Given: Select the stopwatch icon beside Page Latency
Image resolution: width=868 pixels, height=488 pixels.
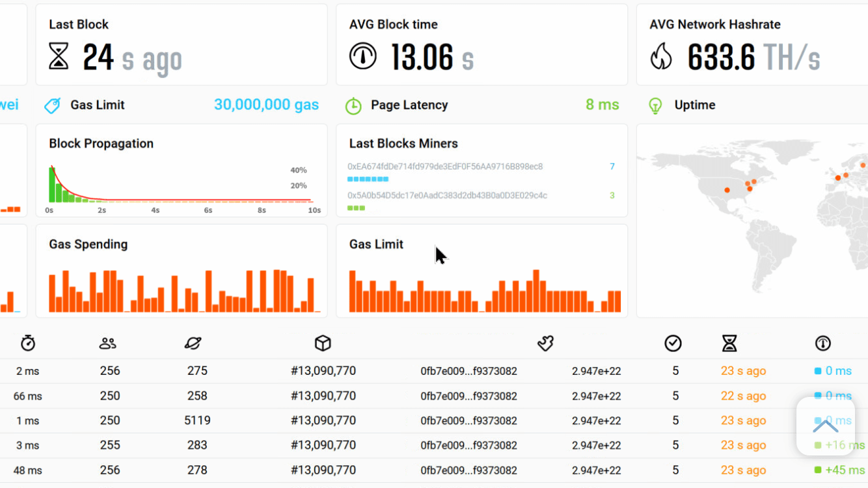Looking at the screenshot, I should tap(353, 105).
